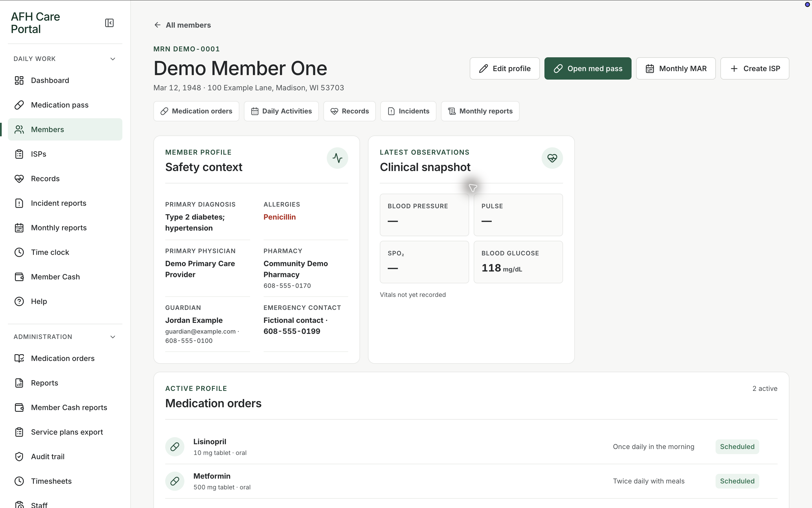Open Timesheets in Administration
The image size is (812, 508).
(x=65, y=481)
